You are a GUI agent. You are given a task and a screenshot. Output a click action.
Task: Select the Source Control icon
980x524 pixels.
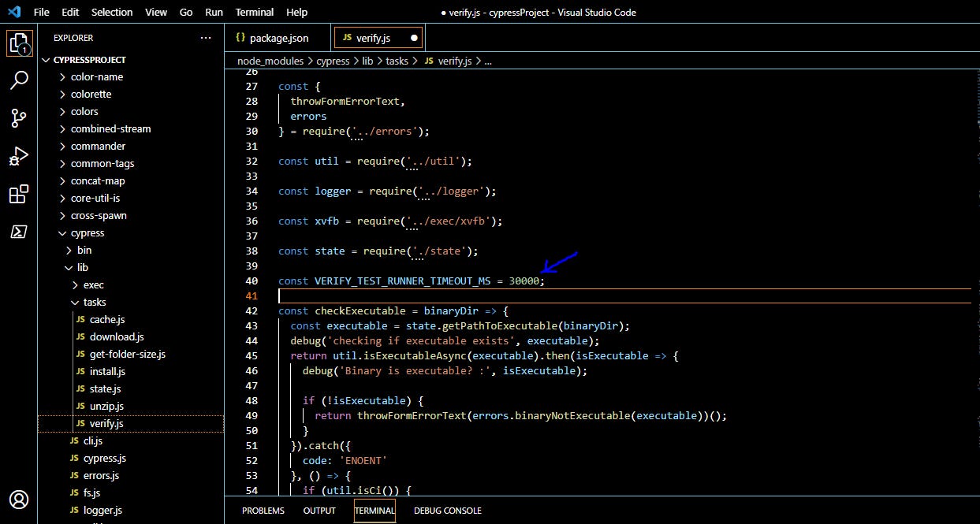[19, 117]
